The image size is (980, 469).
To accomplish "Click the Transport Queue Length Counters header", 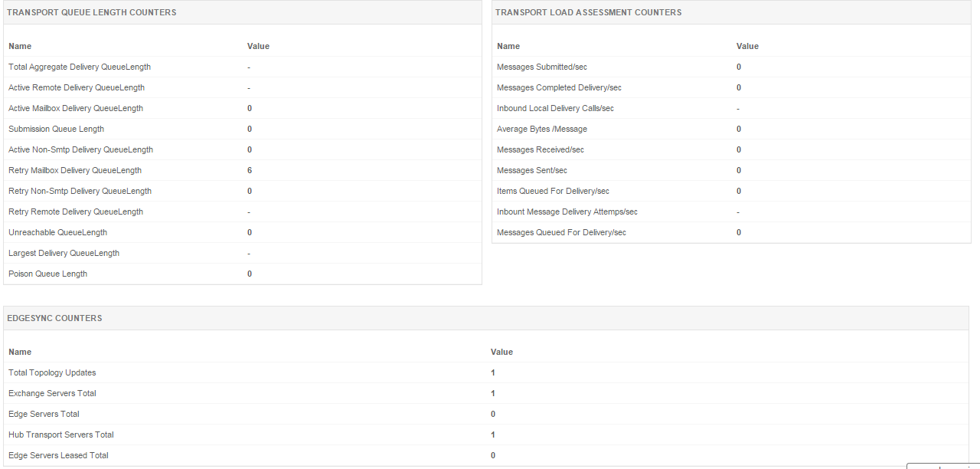I will point(91,13).
